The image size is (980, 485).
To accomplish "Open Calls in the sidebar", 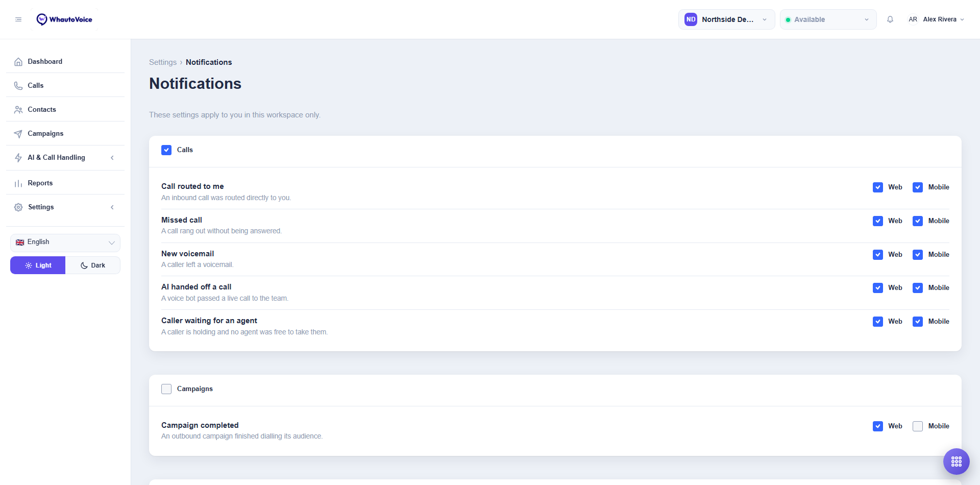I will click(x=65, y=86).
